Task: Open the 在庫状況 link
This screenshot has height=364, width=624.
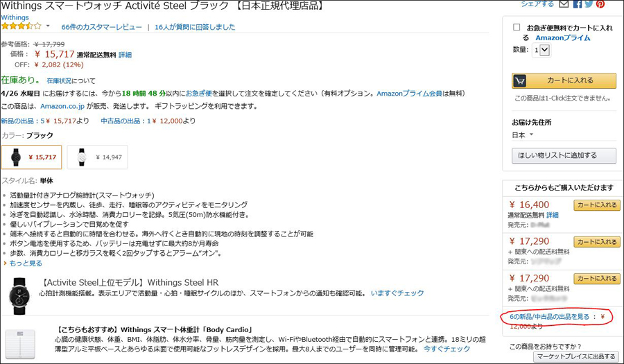Action: click(59, 80)
